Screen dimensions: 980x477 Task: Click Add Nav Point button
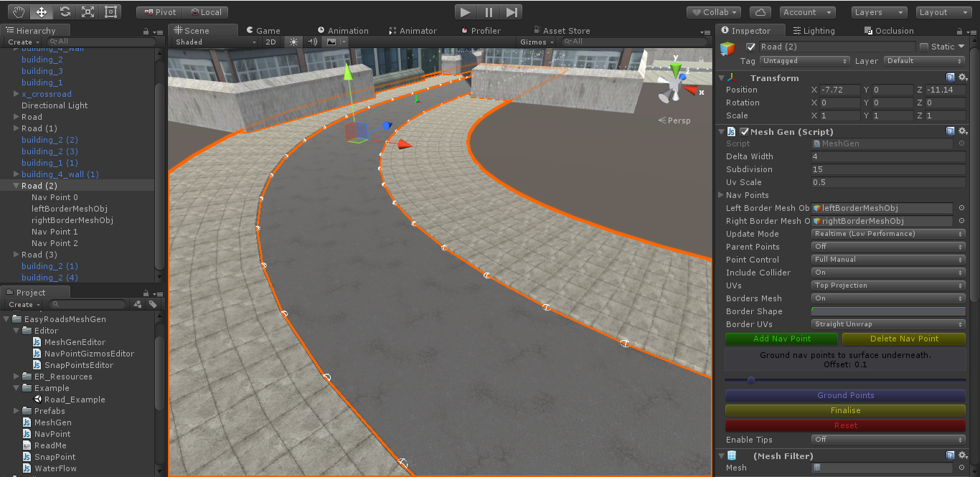[782, 339]
